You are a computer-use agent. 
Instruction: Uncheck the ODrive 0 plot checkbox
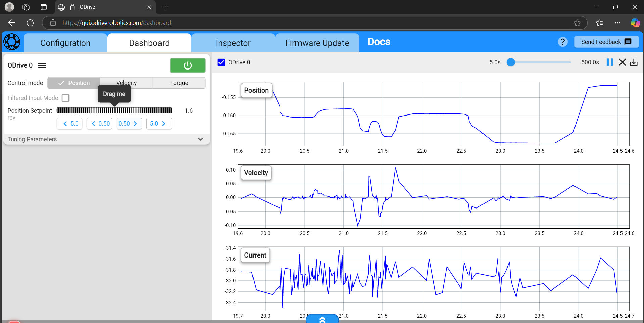pos(221,62)
